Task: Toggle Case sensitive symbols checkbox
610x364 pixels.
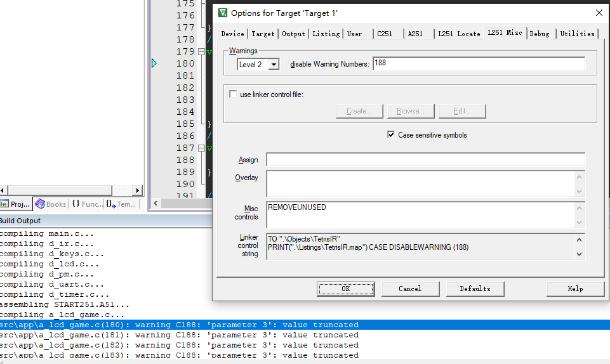Action: coord(391,134)
